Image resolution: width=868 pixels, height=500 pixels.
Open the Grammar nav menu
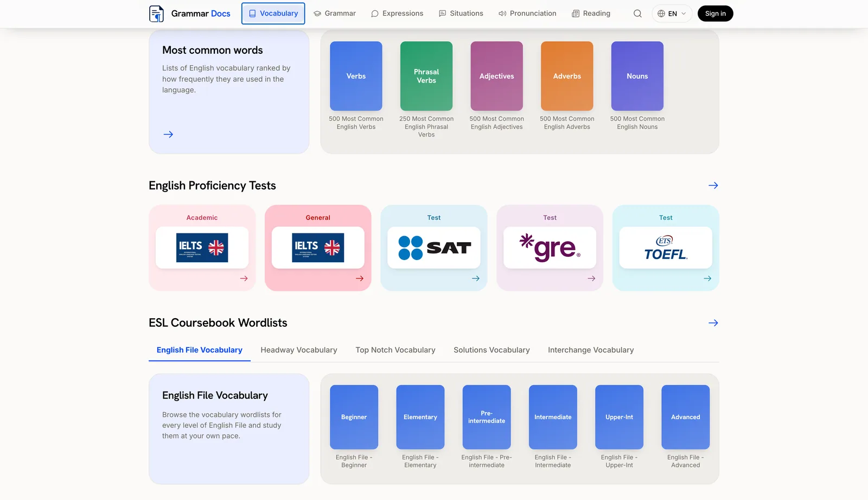335,14
